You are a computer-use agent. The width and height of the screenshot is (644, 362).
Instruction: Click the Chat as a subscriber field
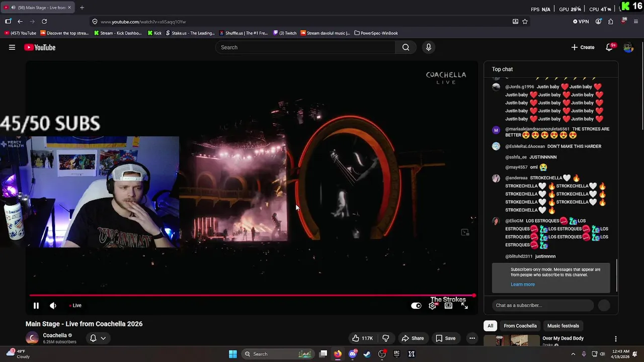pos(543,305)
